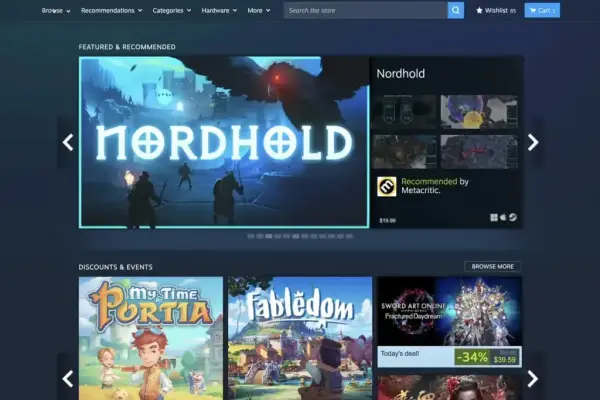The image size is (600, 400).
Task: Click the SteamOS platform icon
Action: [x=513, y=217]
